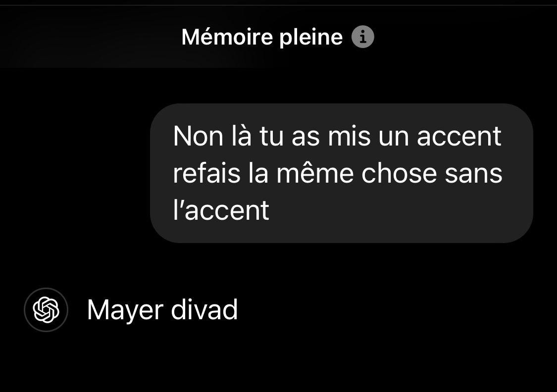Click l'accent on the bubble's last line
The width and height of the screenshot is (557, 392).
click(x=221, y=210)
